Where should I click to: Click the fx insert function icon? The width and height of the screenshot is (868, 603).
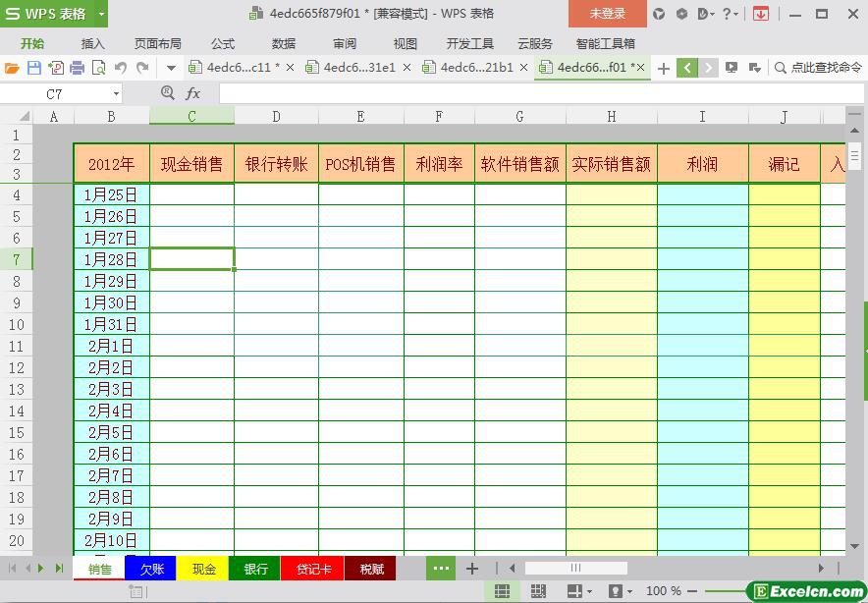[x=193, y=93]
